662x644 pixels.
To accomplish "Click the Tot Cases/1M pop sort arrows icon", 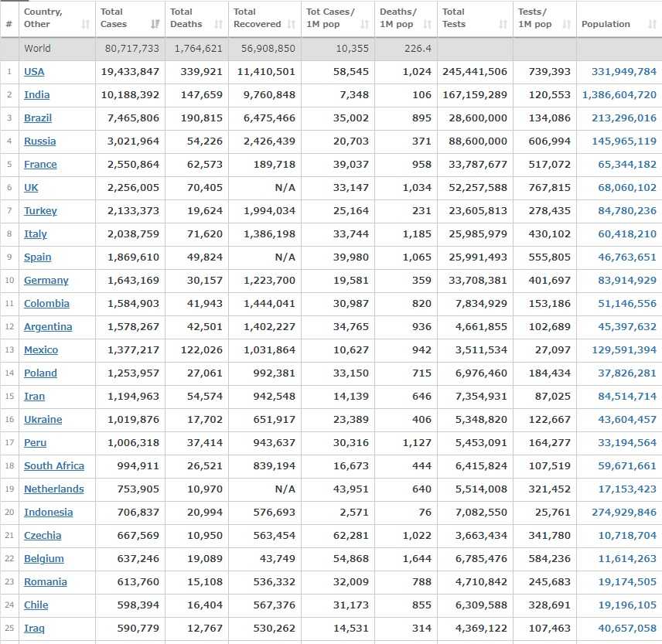I will click(x=365, y=25).
